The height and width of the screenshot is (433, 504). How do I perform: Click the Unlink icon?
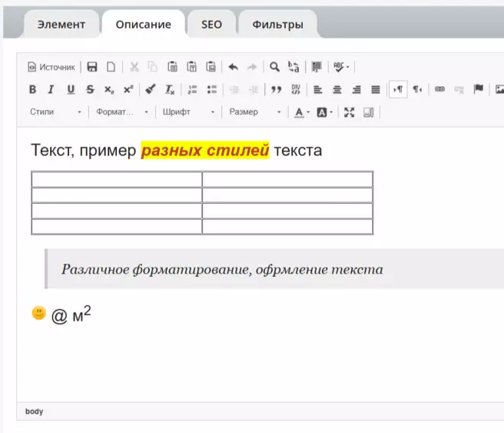pos(459,89)
